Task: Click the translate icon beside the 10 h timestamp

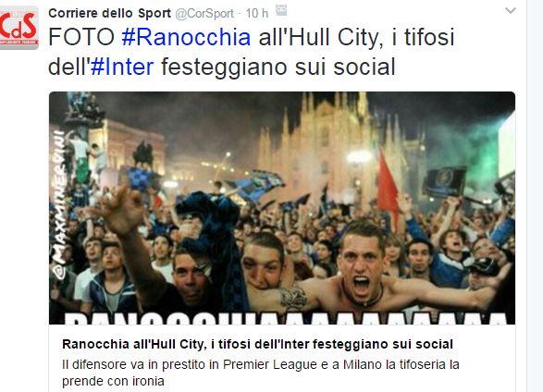Action: pos(281,11)
